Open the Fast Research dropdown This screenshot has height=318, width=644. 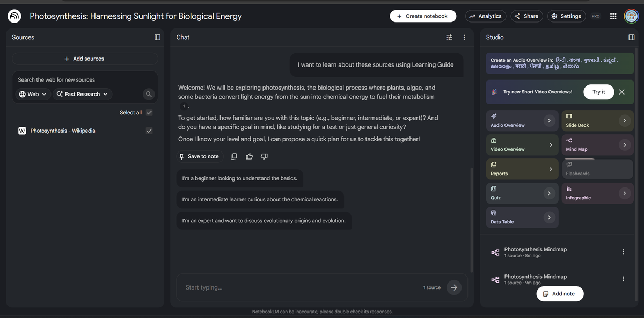82,94
